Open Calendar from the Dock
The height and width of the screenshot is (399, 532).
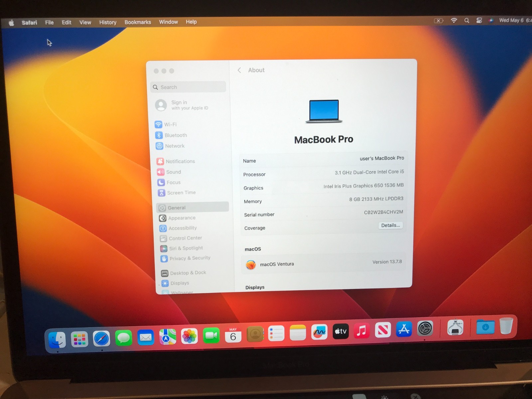[x=233, y=335]
